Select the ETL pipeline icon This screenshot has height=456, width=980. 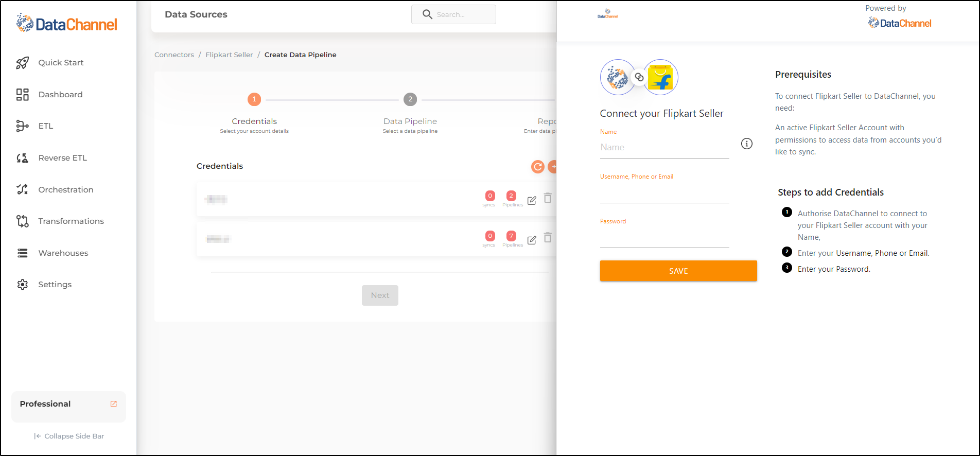click(x=22, y=126)
